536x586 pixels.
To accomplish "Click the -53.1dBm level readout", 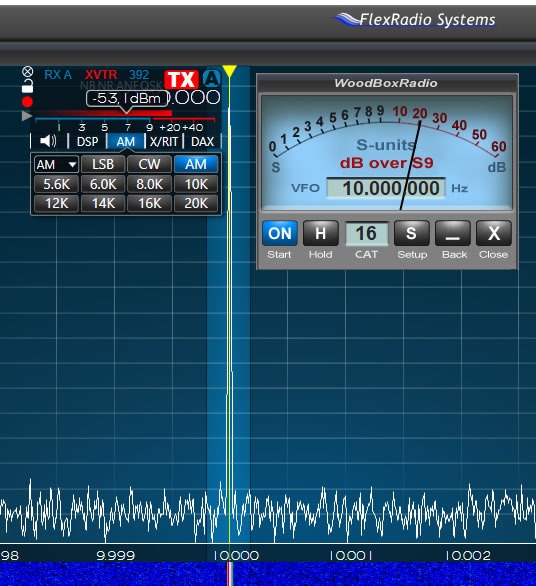I will 127,98.
